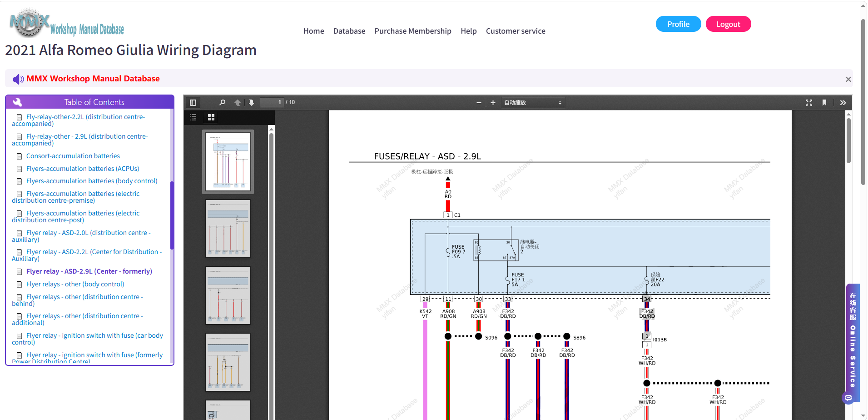Open the online service chat bubble
The height and width of the screenshot is (420, 868).
[x=848, y=398]
